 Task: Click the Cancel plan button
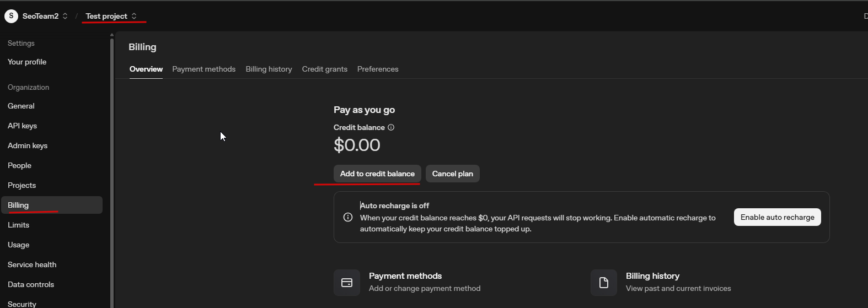coord(452,174)
